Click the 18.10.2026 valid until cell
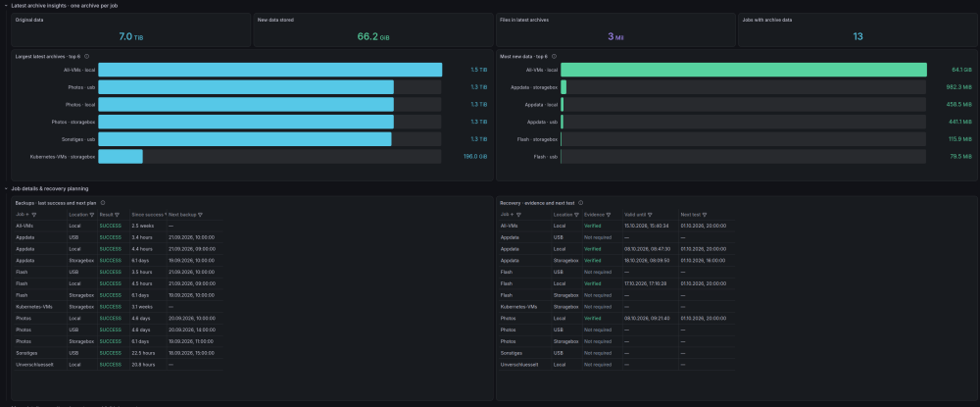This screenshot has height=407, width=980. [650, 261]
